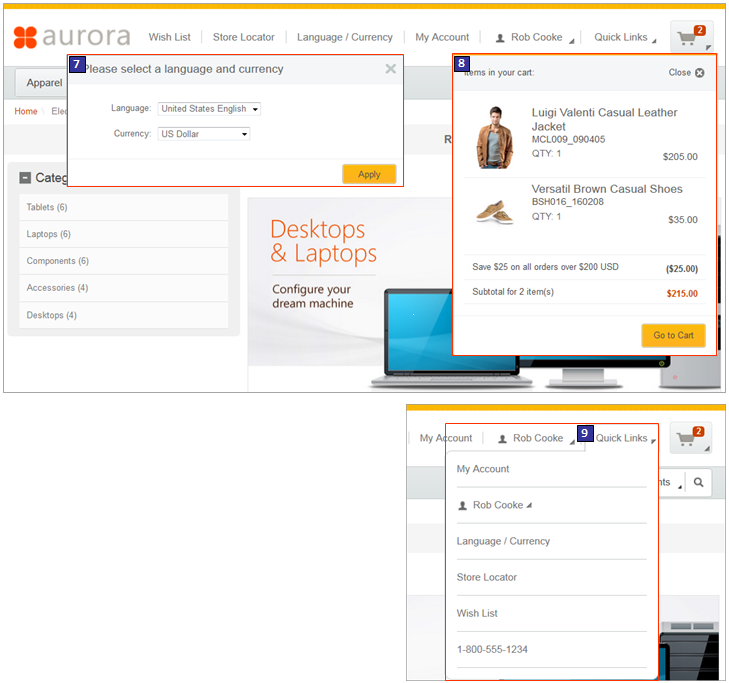Click Rob Cooke in lower screenshot header
This screenshot has height=683, width=729.
(x=536, y=438)
